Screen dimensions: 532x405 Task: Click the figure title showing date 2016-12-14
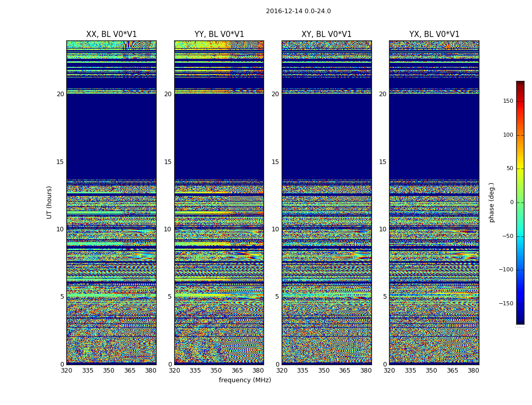298,11
